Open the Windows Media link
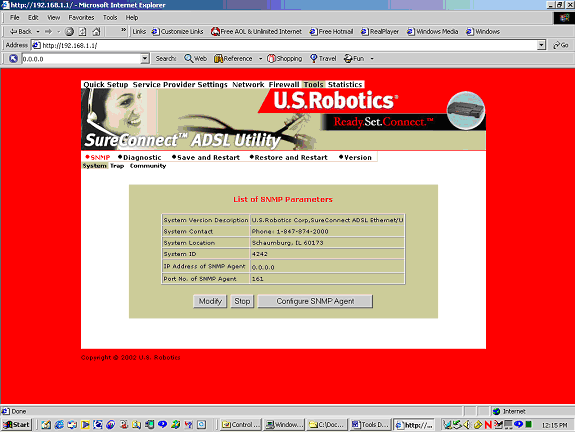The width and height of the screenshot is (575, 432). tap(433, 32)
